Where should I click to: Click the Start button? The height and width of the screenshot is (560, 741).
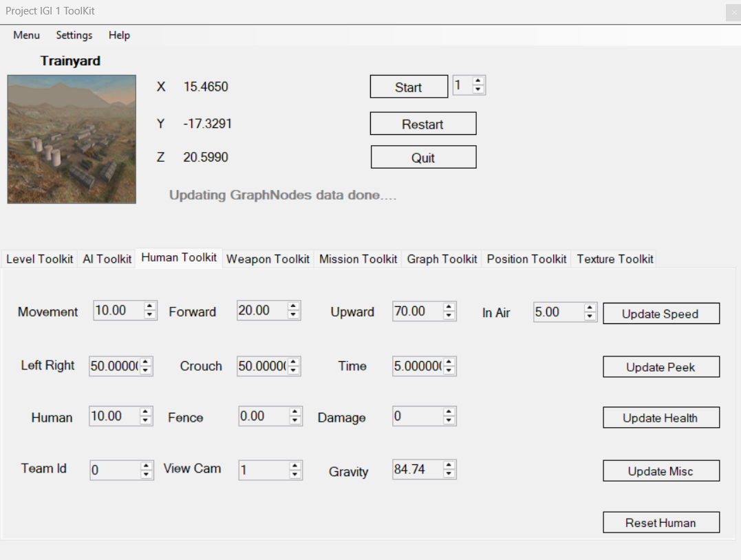(x=409, y=87)
